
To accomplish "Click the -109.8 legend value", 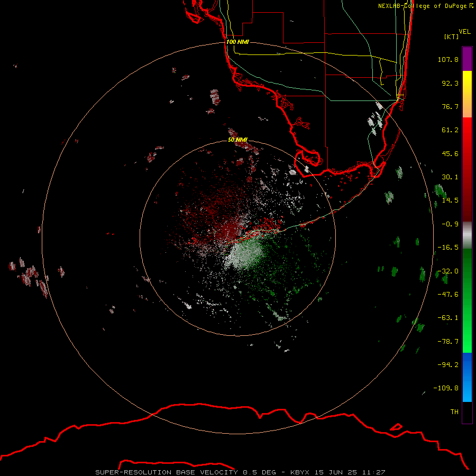I will point(446,388).
